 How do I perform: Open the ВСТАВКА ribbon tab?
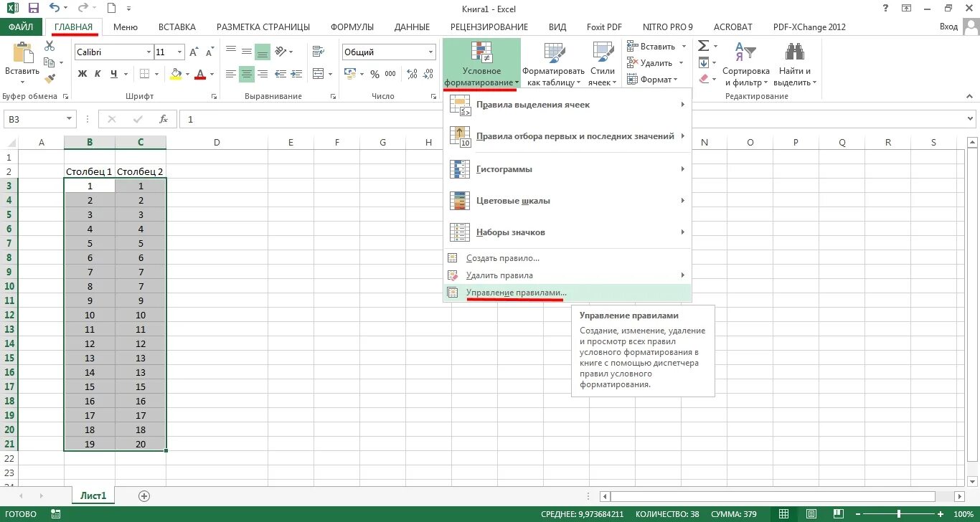176,27
